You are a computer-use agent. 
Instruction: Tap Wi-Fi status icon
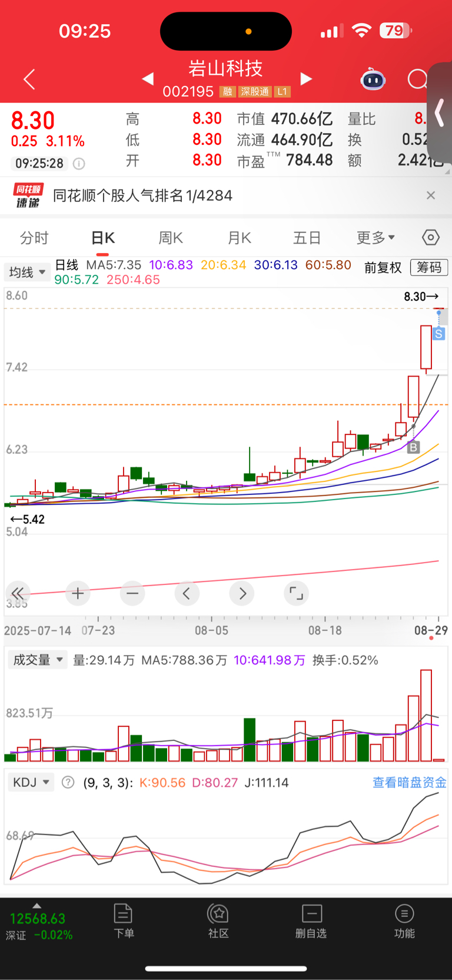click(x=361, y=31)
